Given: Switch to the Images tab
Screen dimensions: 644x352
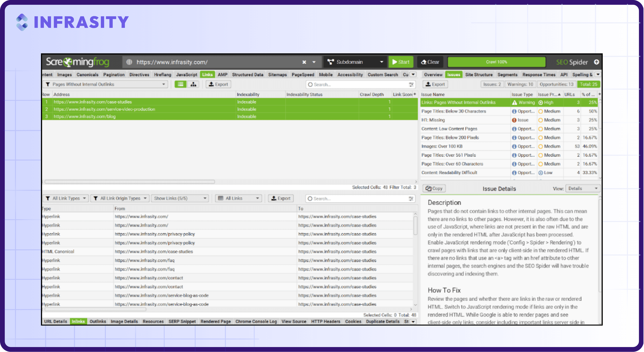Looking at the screenshot, I should 64,75.
